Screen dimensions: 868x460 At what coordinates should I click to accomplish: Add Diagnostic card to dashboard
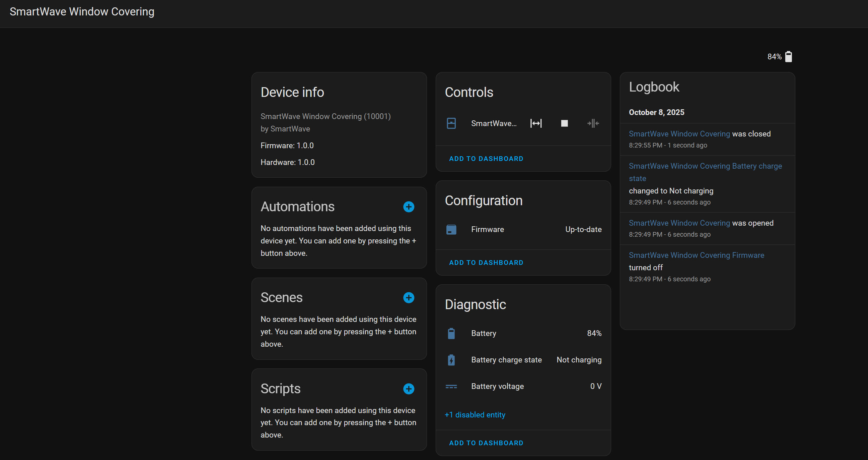[x=486, y=443]
